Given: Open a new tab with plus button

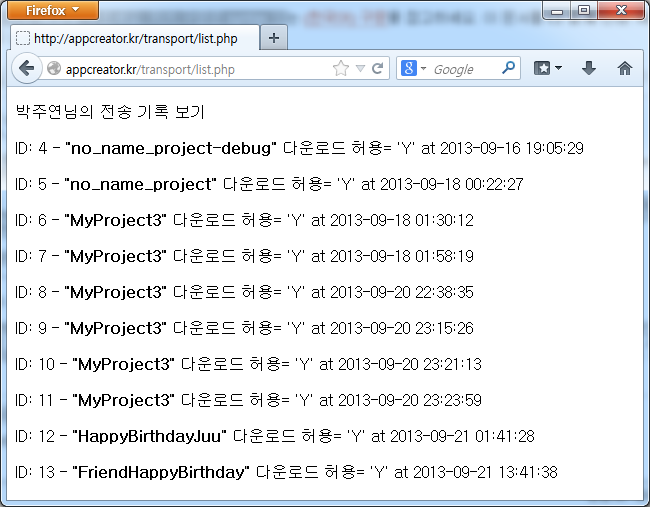Looking at the screenshot, I should 274,38.
